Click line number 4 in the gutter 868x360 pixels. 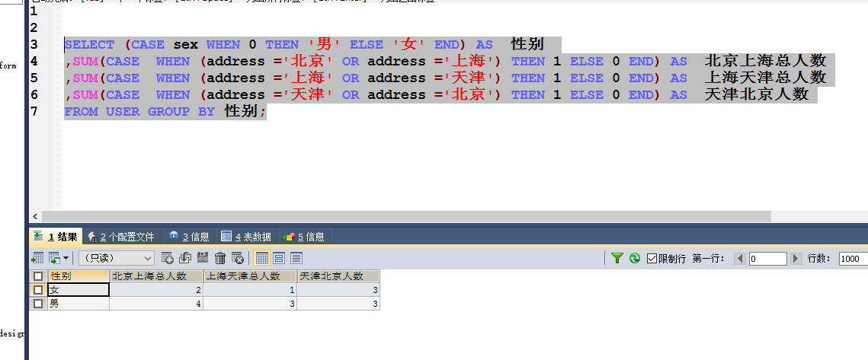34,62
